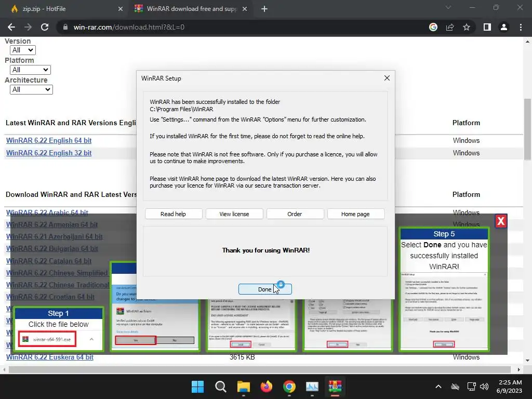The height and width of the screenshot is (399, 532).
Task: Switch to Chrome in taskbar
Action: point(289,387)
